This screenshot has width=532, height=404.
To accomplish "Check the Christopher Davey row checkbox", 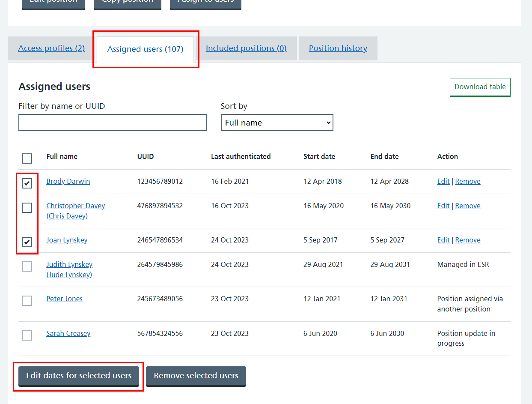I will (27, 208).
